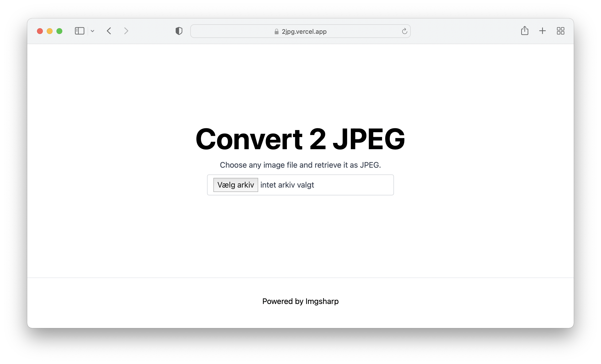Open the Share menu icon
The image size is (601, 364).
tap(525, 31)
